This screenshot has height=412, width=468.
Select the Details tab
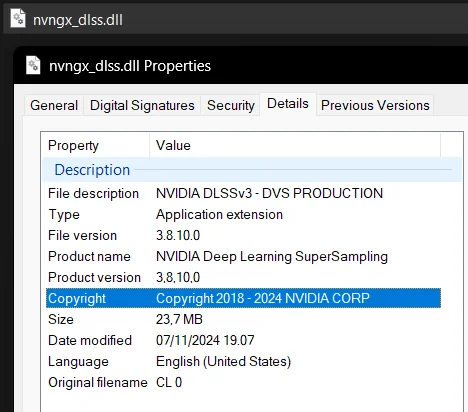click(288, 104)
